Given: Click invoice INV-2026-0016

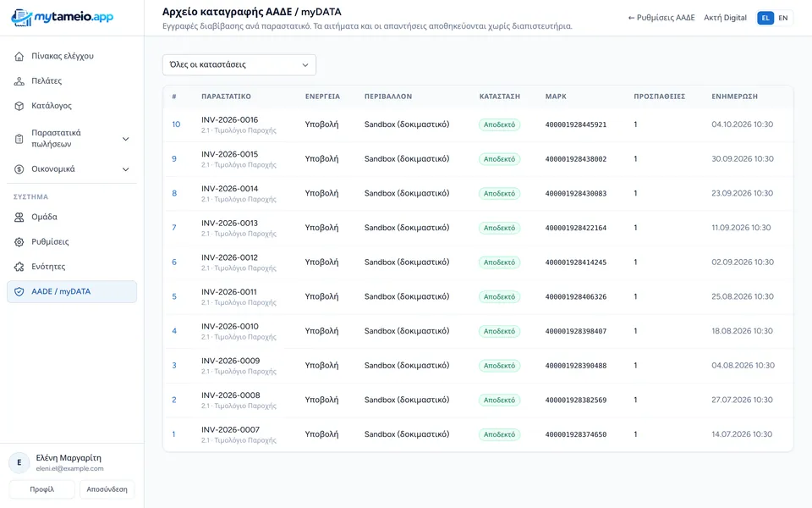Looking at the screenshot, I should click(229, 119).
